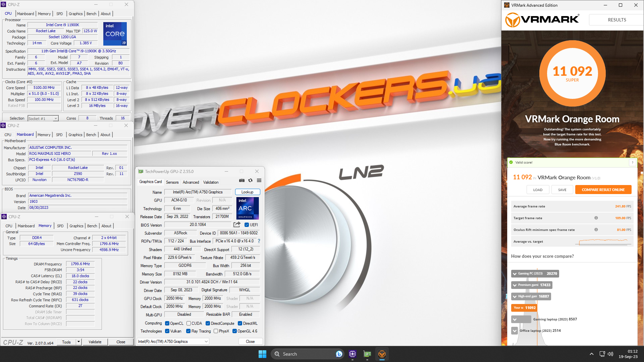Toggle the CUDA checkbox
This screenshot has width=644, height=362.
[189, 323]
